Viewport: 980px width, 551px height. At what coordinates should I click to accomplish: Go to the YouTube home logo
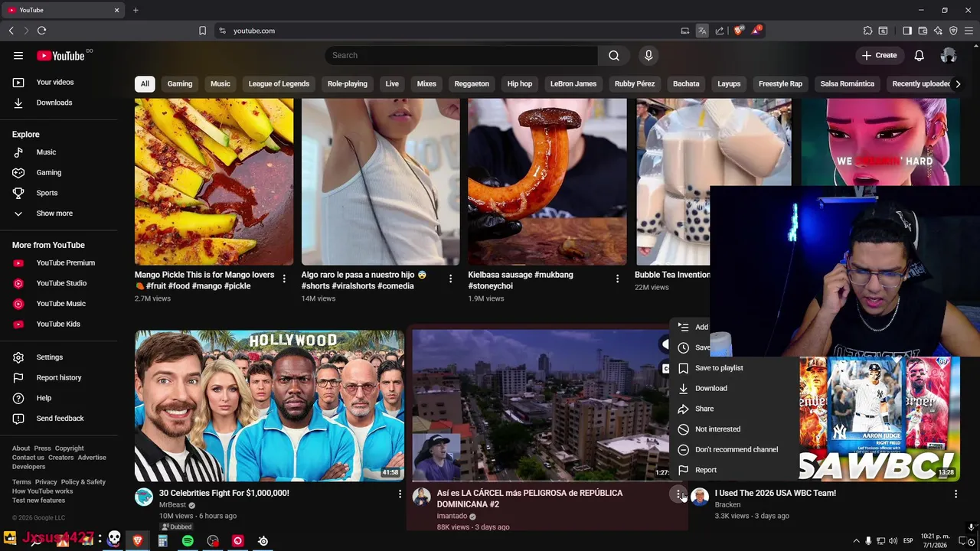pyautogui.click(x=60, y=55)
